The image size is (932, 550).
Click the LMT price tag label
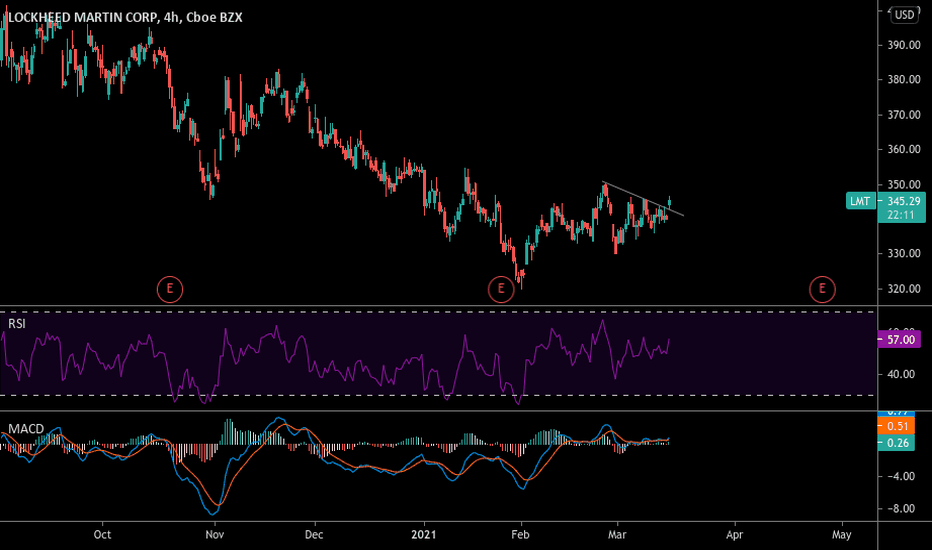[860, 201]
